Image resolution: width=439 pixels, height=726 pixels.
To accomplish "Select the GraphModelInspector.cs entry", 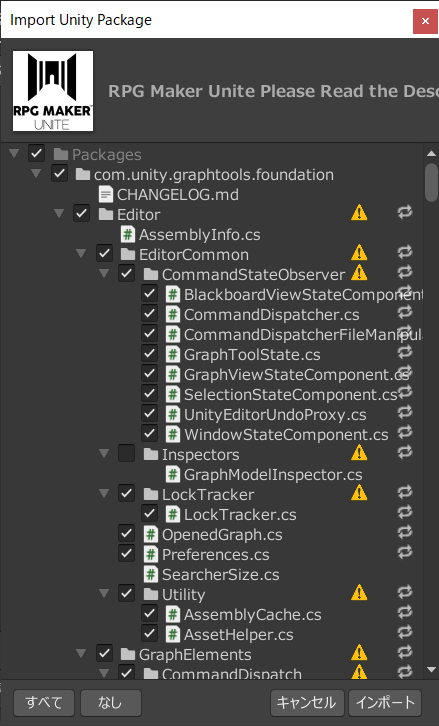I will (x=264, y=475).
